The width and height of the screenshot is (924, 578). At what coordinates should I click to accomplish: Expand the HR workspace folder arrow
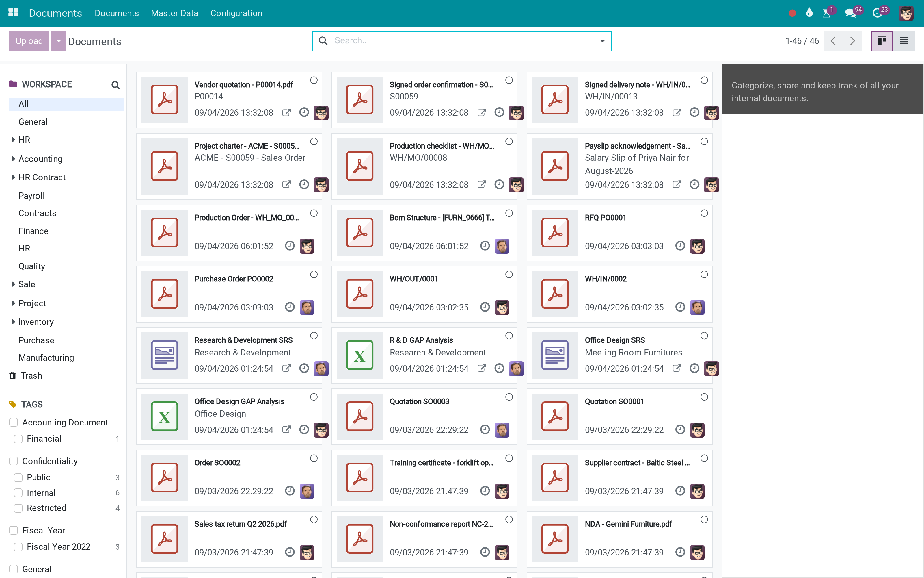point(13,140)
